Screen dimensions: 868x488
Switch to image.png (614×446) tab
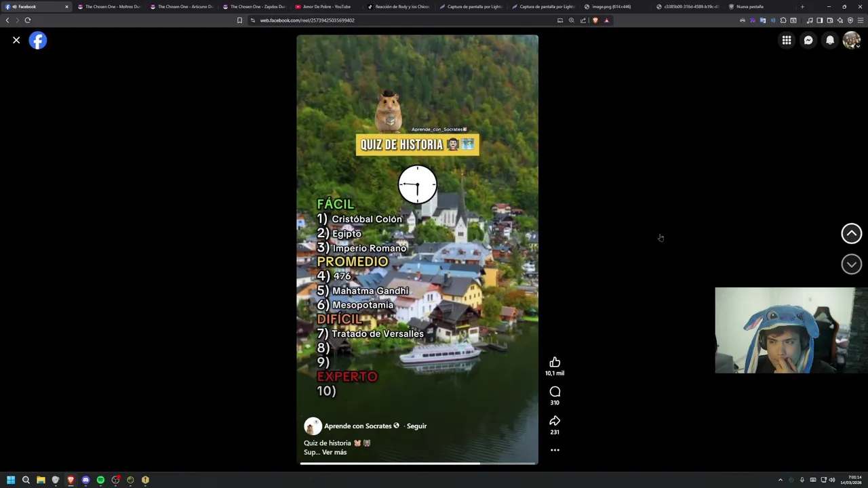pos(616,7)
